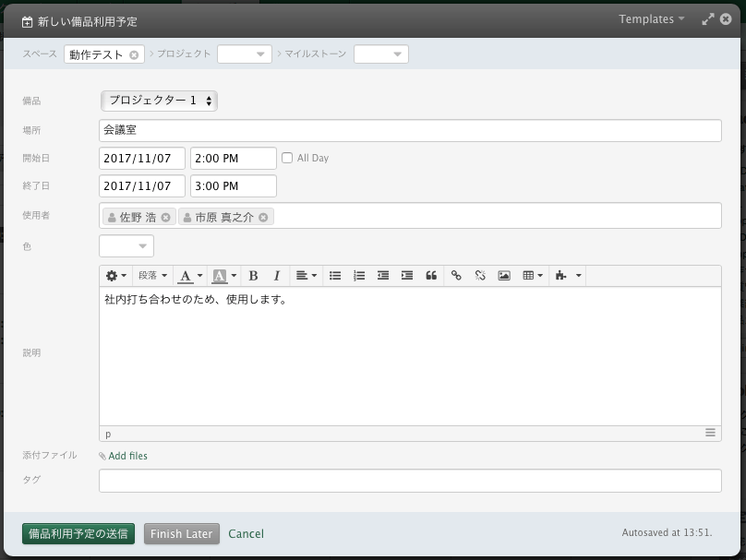Open the editor settings gear menu
746x560 pixels.
pyautogui.click(x=115, y=276)
